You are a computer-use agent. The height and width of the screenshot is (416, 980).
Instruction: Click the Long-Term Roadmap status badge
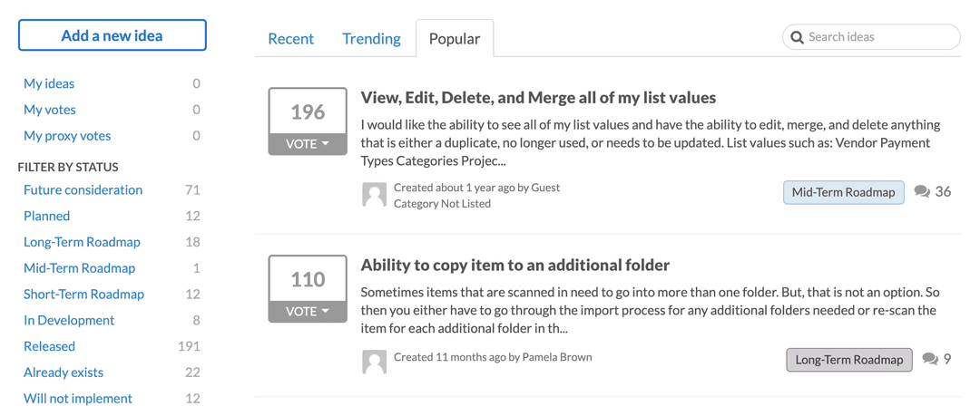(848, 360)
